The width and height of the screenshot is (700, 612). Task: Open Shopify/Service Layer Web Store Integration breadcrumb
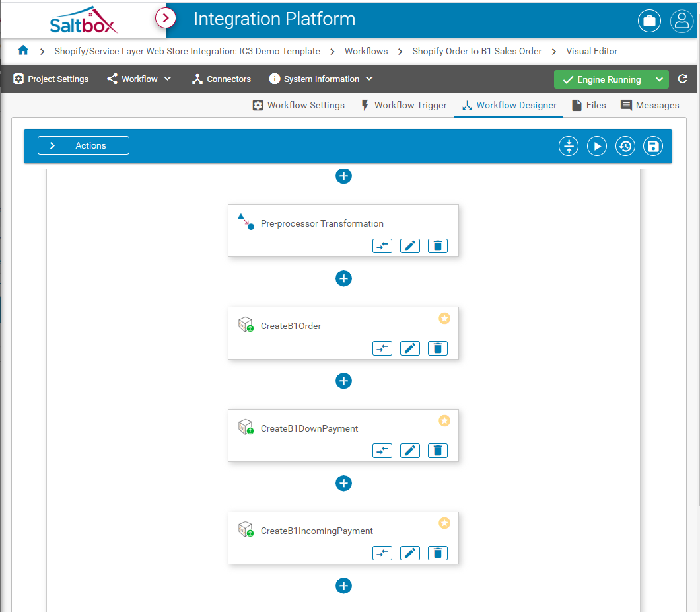tap(187, 51)
